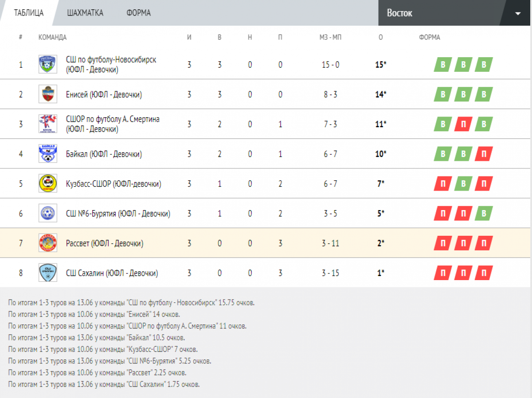This screenshot has height=398, width=532.
Task: Open the Енисей (ЮФЛ - Девочки) team link
Action: 104,94
